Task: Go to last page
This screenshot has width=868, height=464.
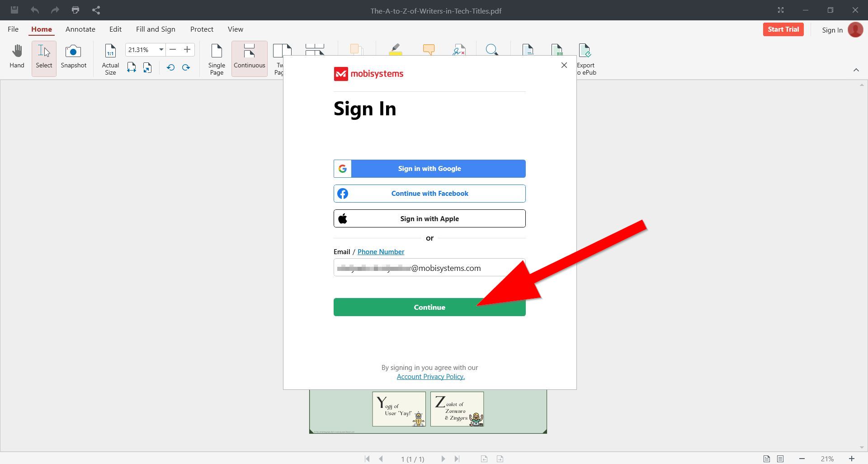Action: [x=457, y=459]
